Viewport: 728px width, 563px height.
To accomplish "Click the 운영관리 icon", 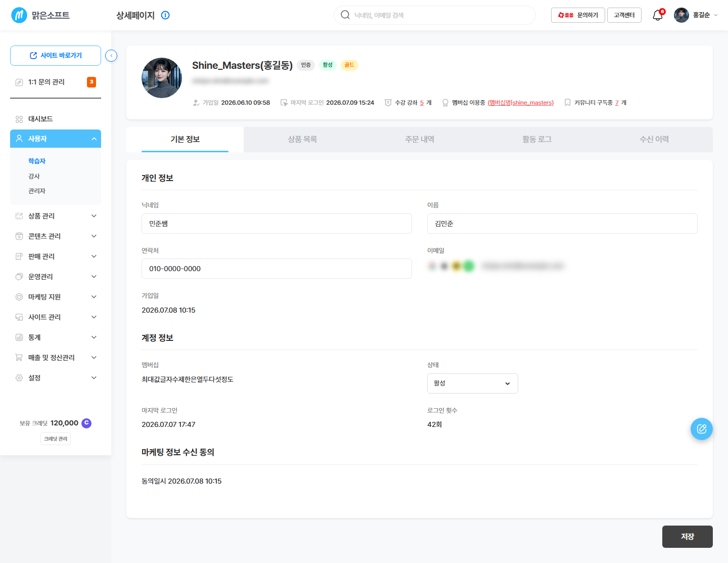I will 19,277.
